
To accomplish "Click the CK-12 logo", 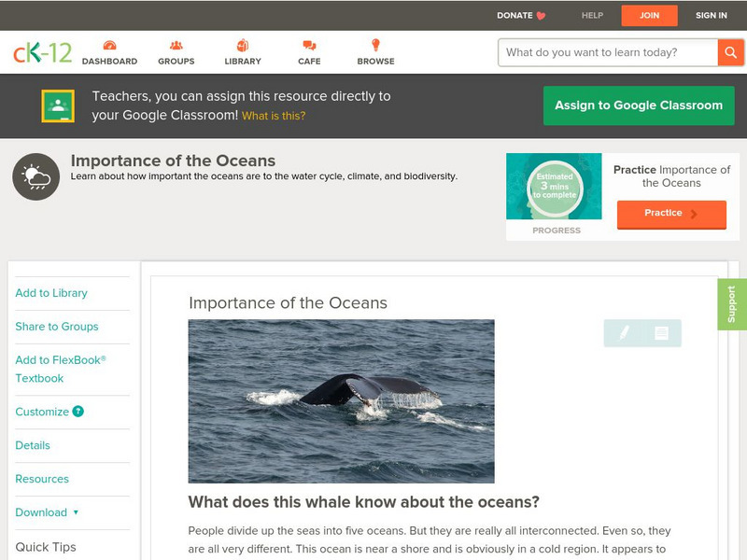I will click(42, 52).
